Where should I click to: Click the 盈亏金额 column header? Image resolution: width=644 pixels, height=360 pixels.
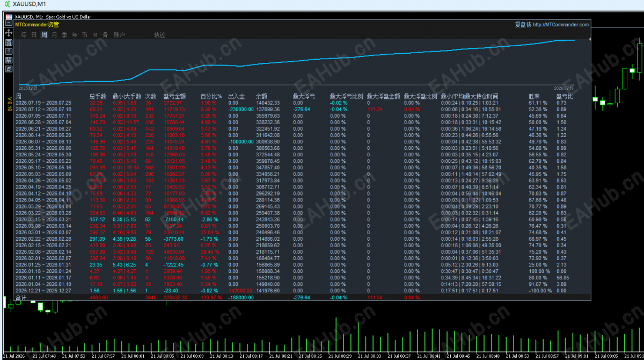click(174, 96)
